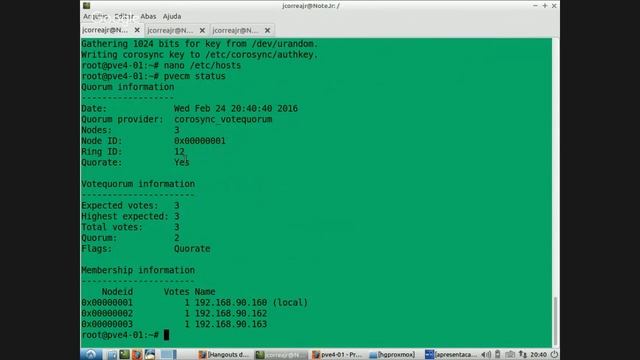Close the terminal window

(554, 6)
